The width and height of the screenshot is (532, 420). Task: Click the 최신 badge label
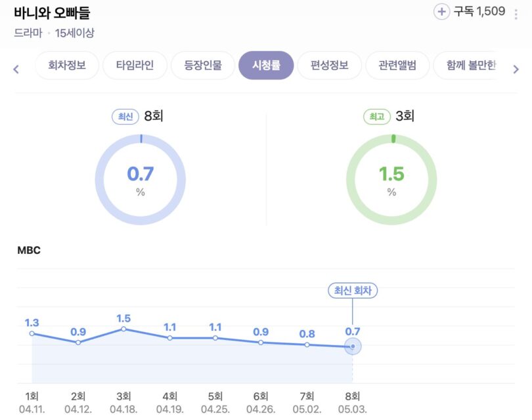(125, 117)
